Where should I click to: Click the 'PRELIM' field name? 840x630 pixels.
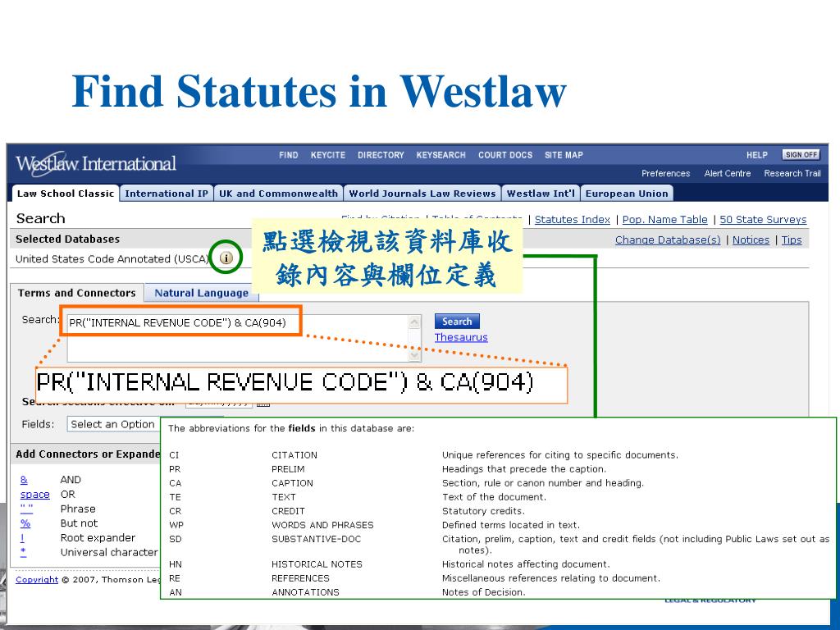click(288, 468)
